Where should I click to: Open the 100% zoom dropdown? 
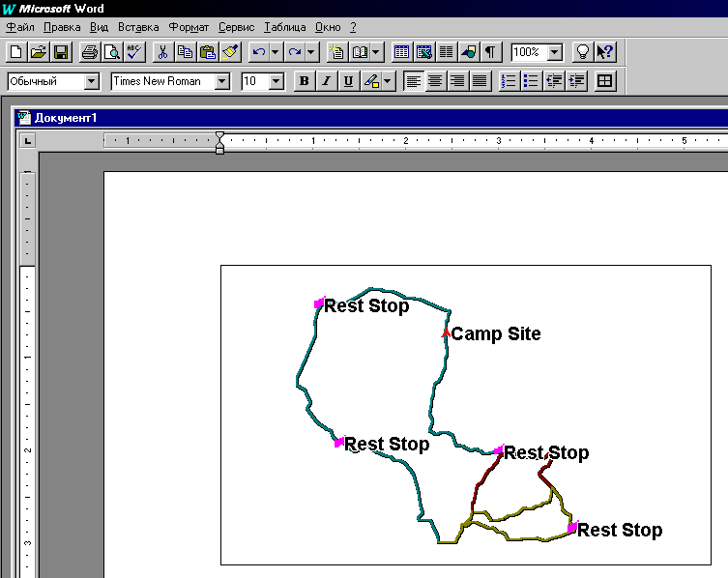555,52
